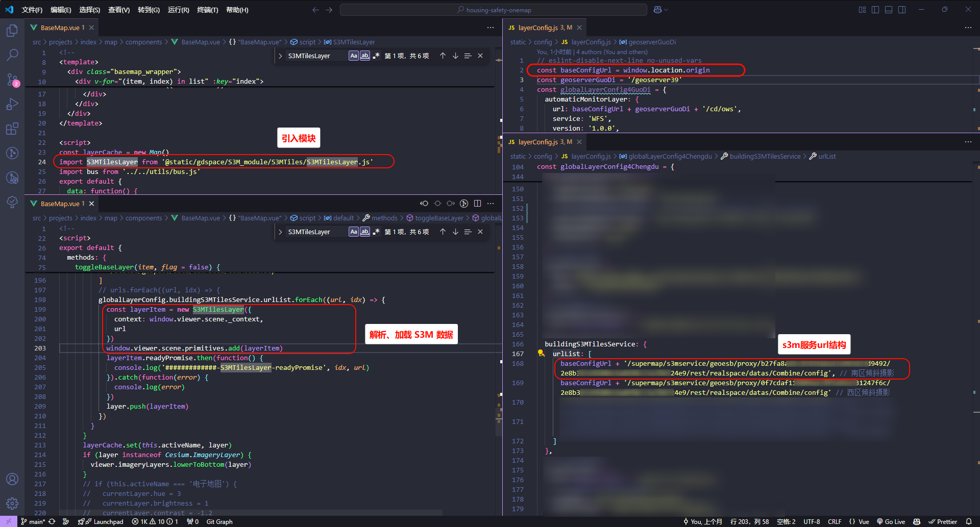Click Go Live in status bar
The width and height of the screenshot is (980, 527).
(x=891, y=521)
